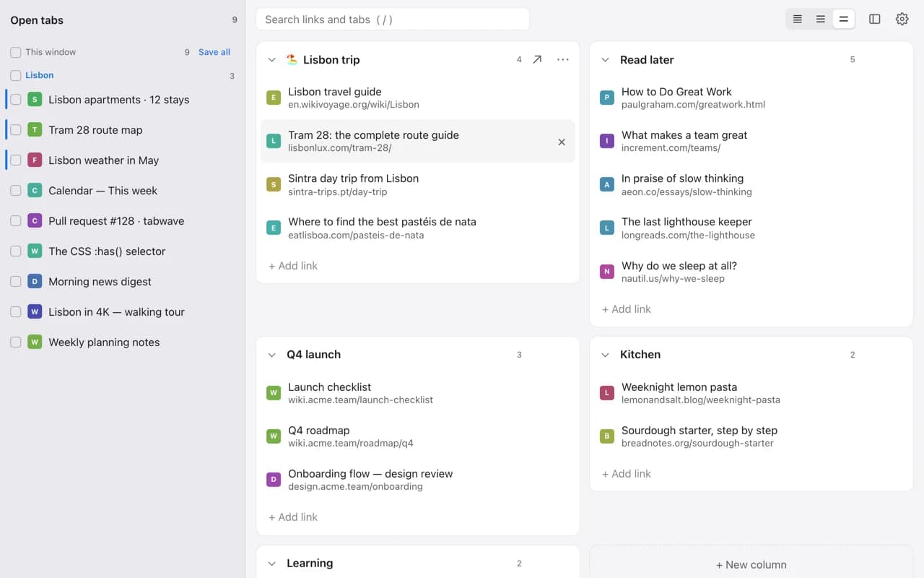Add link to Kitchen collection
Viewport: 924px width, 578px height.
pos(627,474)
